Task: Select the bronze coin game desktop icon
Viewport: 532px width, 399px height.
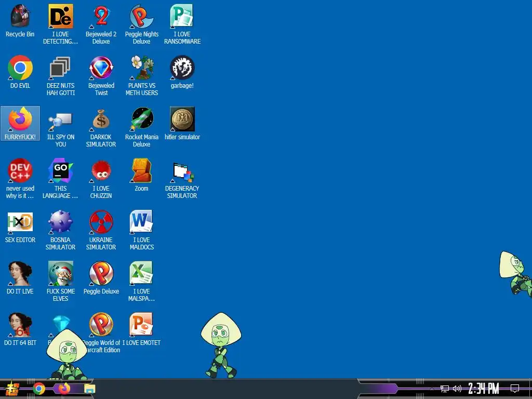Action: pyautogui.click(x=182, y=124)
